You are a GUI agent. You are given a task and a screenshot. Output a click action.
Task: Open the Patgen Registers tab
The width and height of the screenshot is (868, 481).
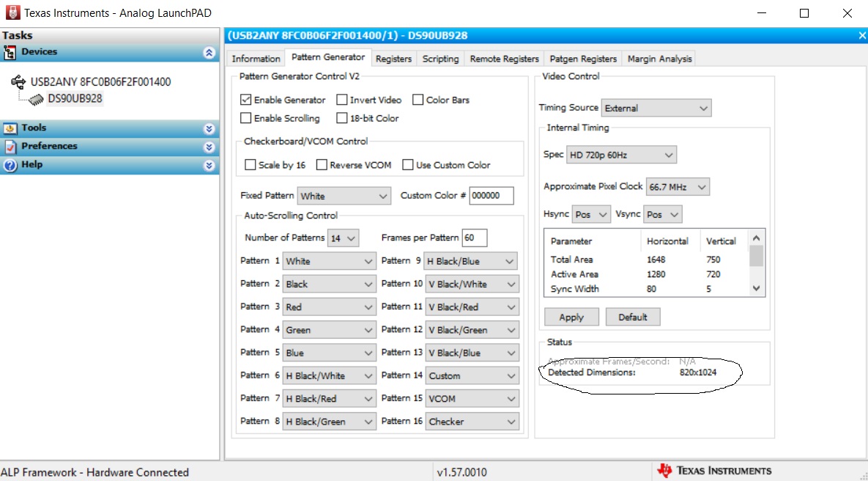coord(583,58)
